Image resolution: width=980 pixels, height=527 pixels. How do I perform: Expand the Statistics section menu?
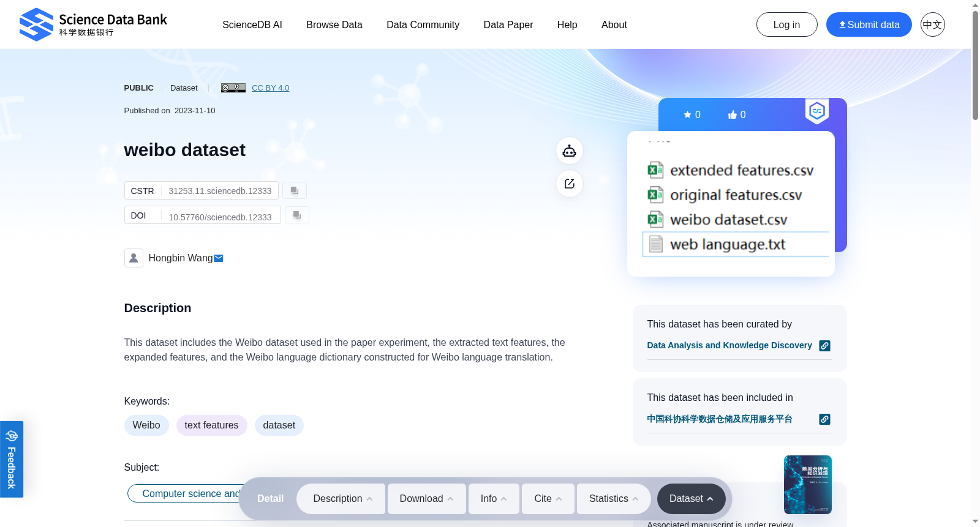614,499
